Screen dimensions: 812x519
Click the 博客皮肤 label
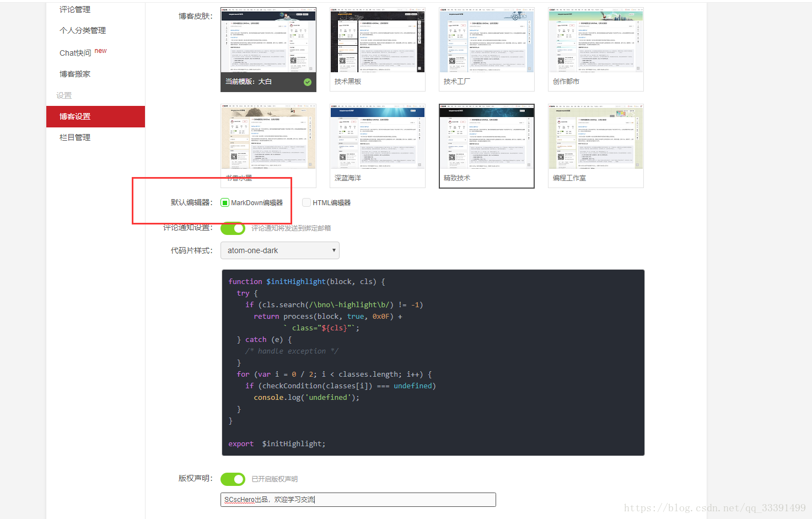(x=195, y=16)
